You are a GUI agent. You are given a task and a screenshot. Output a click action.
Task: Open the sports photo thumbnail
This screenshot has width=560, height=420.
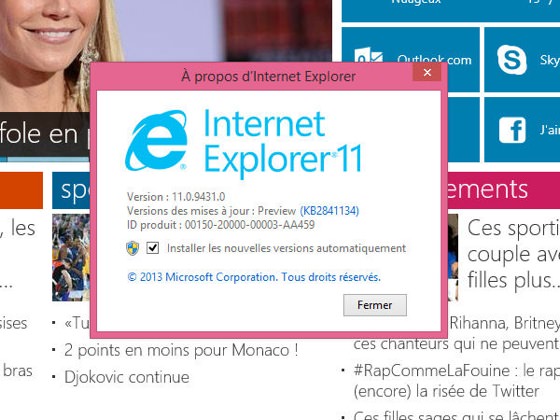(x=71, y=257)
